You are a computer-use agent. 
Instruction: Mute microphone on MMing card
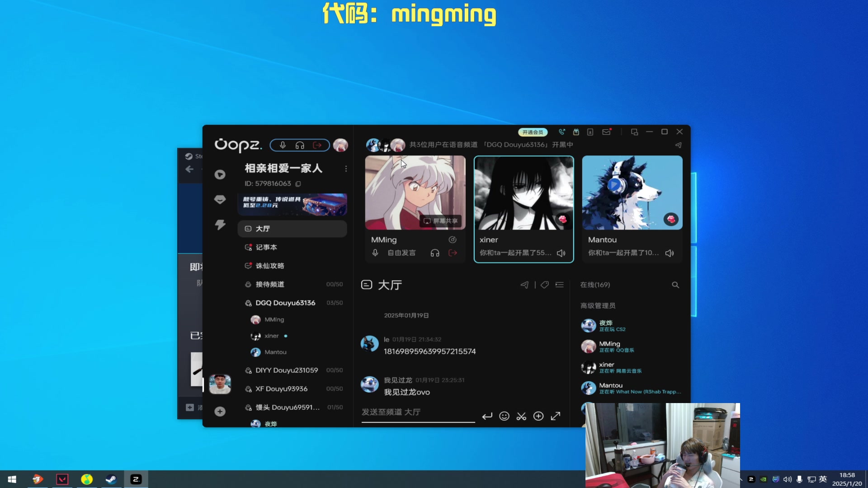pos(375,253)
